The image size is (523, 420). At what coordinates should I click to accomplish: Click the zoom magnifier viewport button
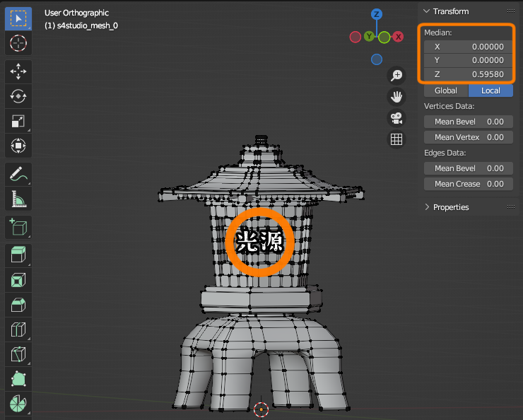pyautogui.click(x=396, y=76)
